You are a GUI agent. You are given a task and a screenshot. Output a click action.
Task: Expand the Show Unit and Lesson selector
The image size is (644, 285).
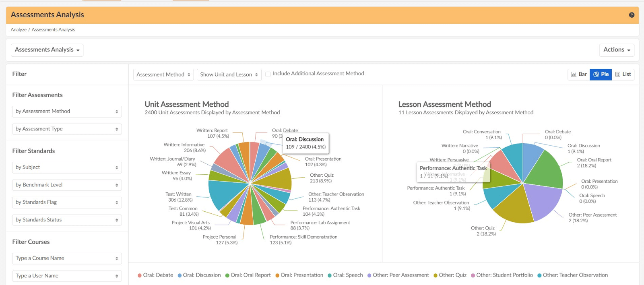(x=229, y=74)
